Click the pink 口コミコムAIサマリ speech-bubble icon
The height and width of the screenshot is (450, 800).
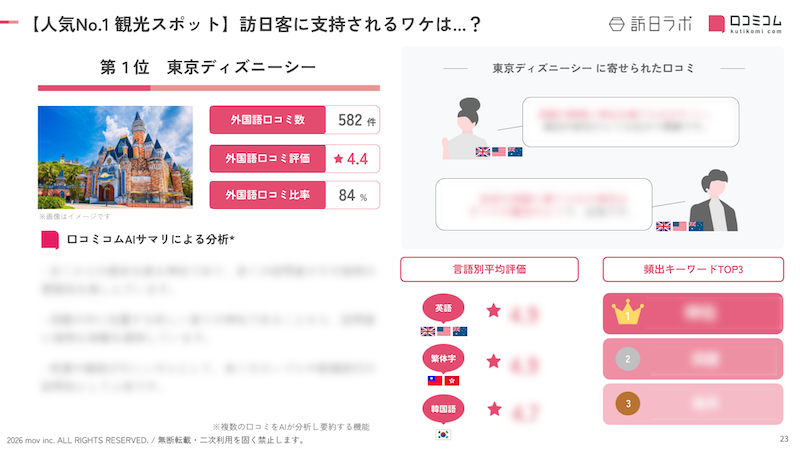(49, 240)
